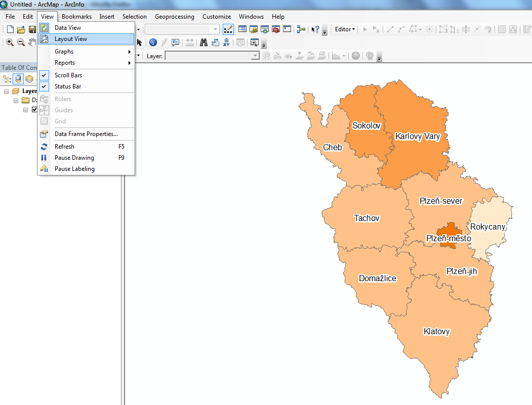The height and width of the screenshot is (405, 532).
Task: Expand the Graphs submenu
Action: (86, 52)
